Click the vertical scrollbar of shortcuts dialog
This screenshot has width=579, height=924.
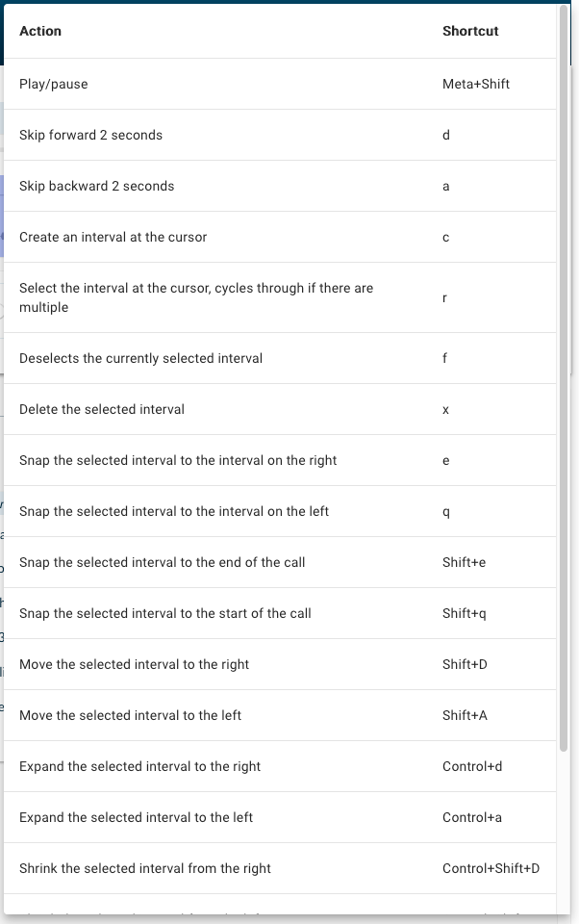coord(564,377)
